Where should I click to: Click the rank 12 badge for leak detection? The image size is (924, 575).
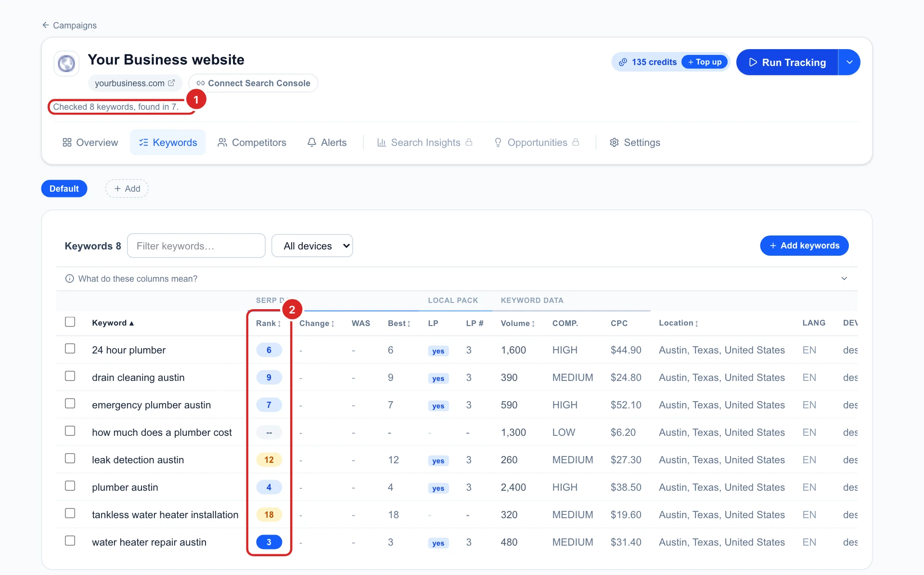point(269,460)
